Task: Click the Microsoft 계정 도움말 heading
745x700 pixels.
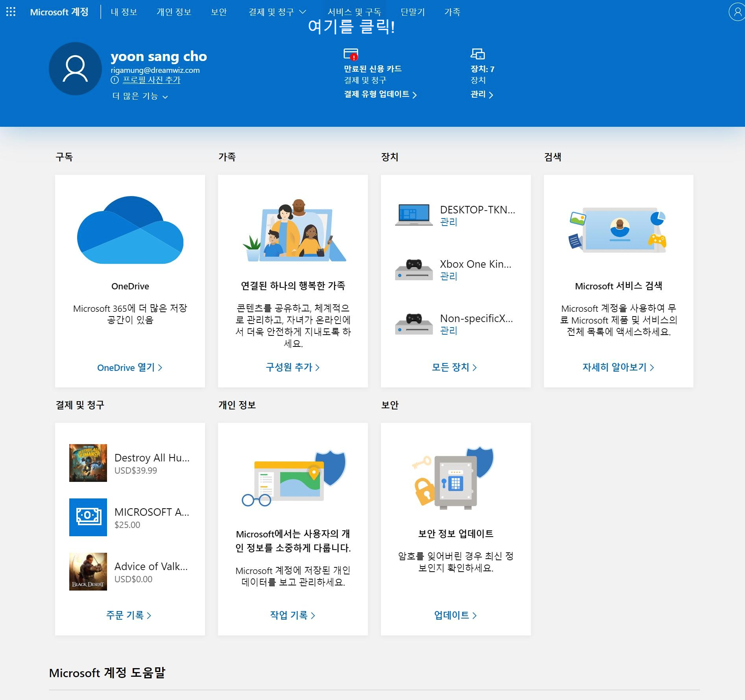Action: click(x=107, y=673)
